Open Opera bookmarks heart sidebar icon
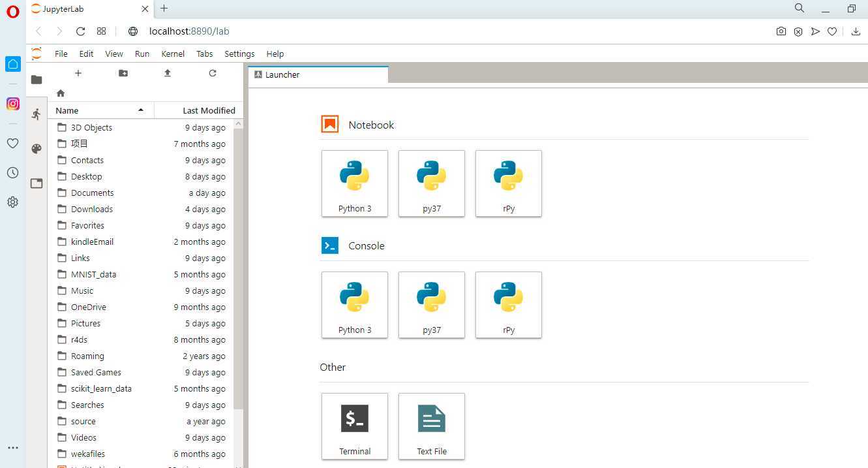 click(12, 143)
